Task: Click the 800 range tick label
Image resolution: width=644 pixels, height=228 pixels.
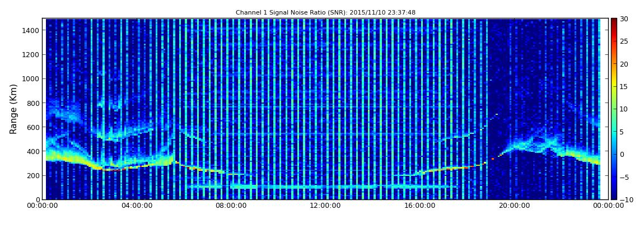Action: [33, 103]
